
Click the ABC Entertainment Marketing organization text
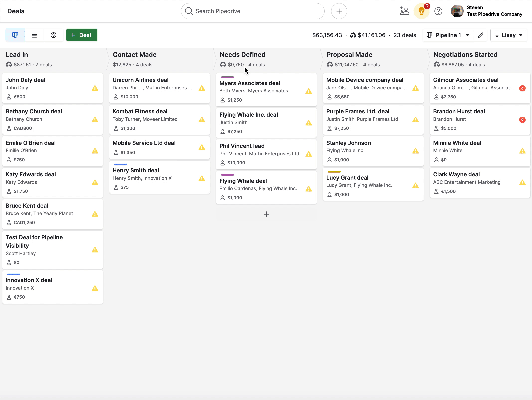(467, 182)
